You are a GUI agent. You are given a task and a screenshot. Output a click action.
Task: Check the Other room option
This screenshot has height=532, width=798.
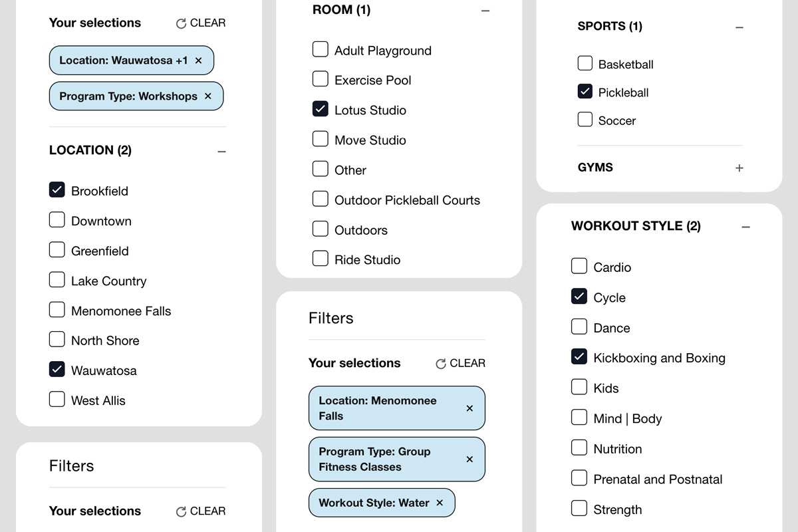pyautogui.click(x=321, y=169)
